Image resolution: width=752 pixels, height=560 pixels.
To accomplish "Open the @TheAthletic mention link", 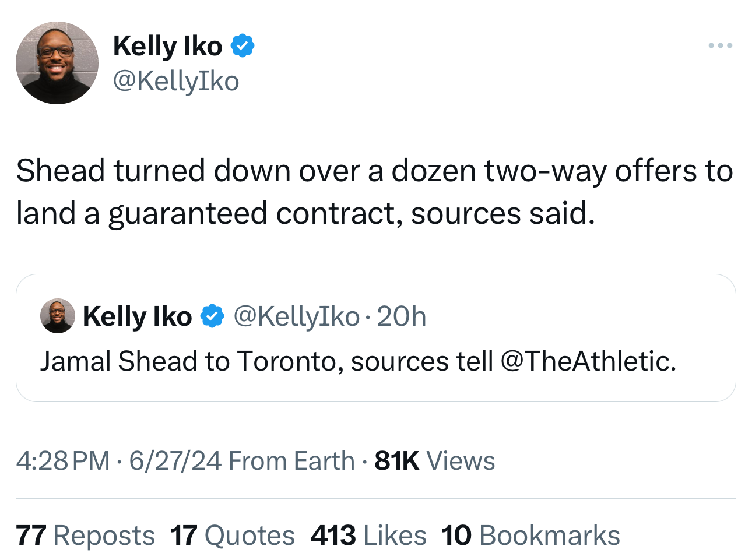I will point(588,361).
